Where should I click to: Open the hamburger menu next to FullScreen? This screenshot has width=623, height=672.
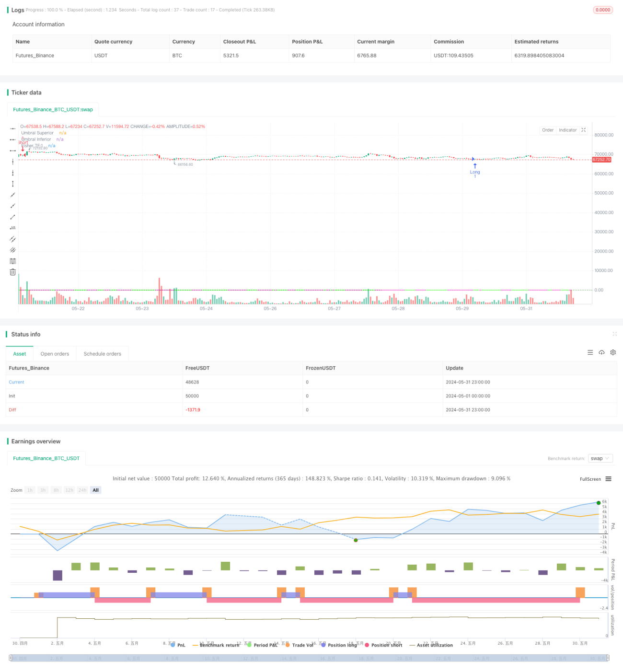(608, 479)
